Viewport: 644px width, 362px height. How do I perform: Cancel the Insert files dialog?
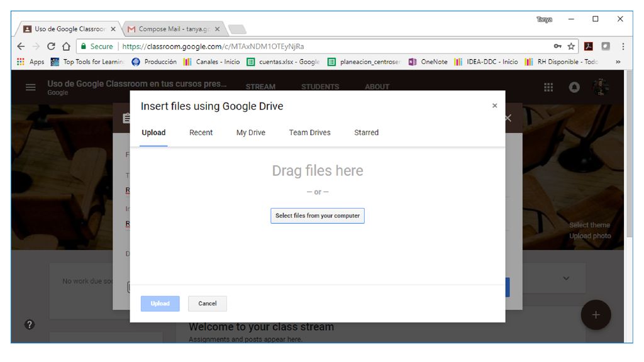pyautogui.click(x=208, y=304)
